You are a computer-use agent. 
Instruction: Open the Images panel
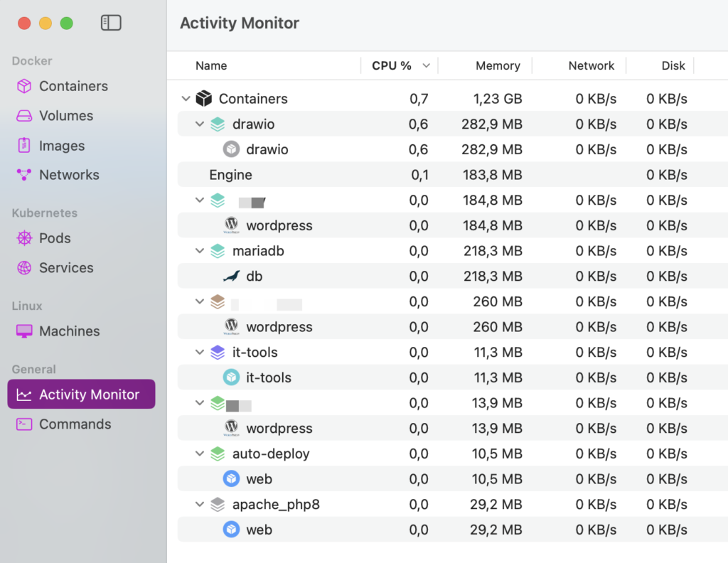[58, 145]
